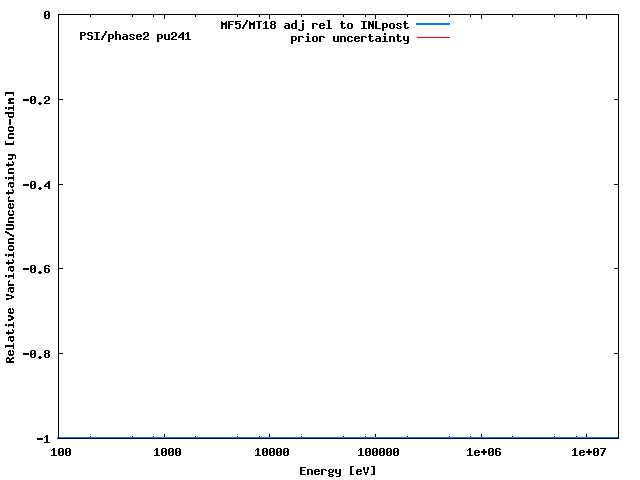Click the 1e+07 tick label on x-axis
The image size is (640, 480).
coord(589,453)
